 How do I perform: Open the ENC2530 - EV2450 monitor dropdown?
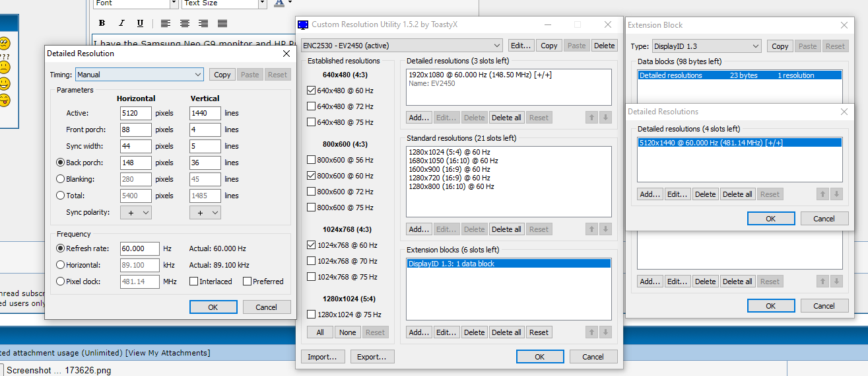(401, 46)
